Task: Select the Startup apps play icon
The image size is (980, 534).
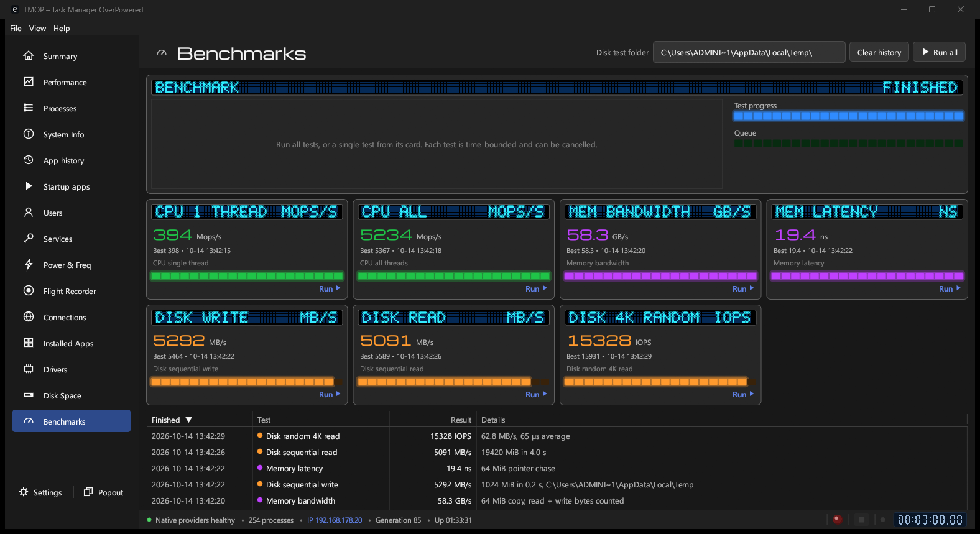Action: click(x=29, y=186)
